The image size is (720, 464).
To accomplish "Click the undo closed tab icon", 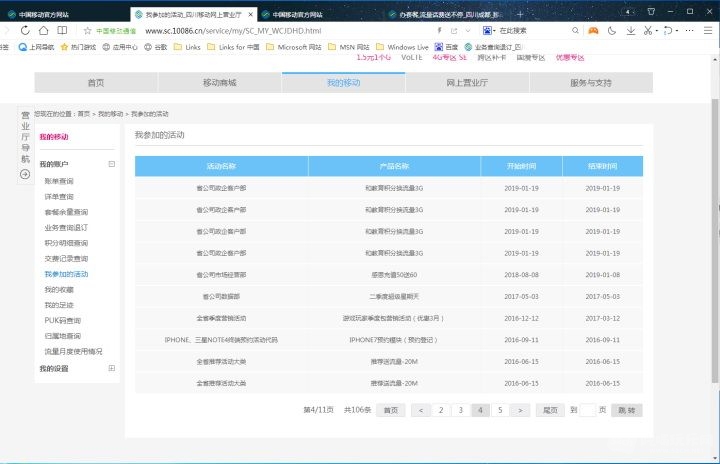I will pyautogui.click(x=668, y=31).
